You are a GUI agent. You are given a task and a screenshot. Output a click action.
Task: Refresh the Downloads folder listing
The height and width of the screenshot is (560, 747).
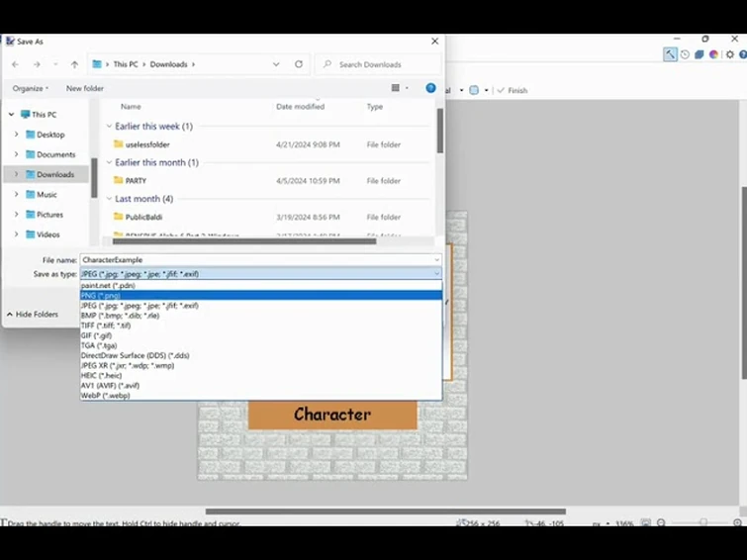(x=299, y=64)
